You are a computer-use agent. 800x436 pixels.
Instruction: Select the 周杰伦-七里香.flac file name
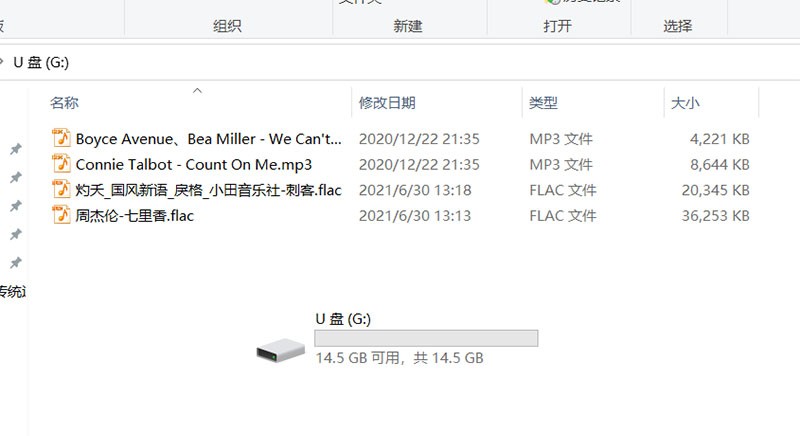[x=135, y=215]
